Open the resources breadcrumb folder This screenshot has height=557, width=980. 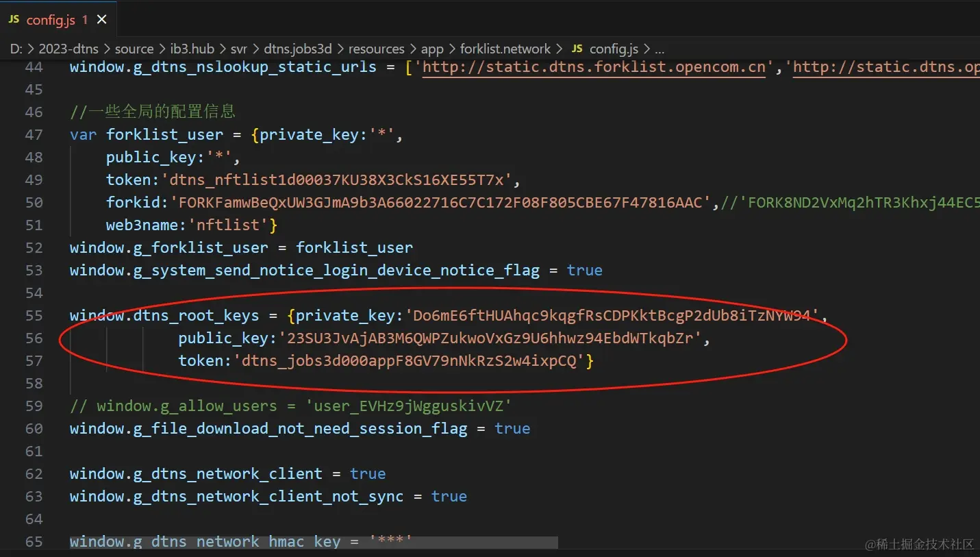coord(377,49)
